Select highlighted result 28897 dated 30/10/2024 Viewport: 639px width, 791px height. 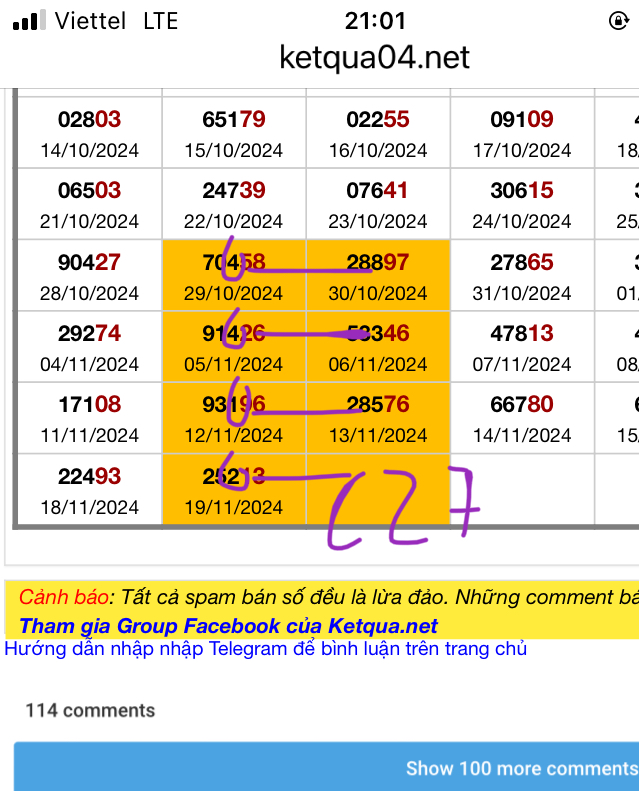tap(377, 276)
